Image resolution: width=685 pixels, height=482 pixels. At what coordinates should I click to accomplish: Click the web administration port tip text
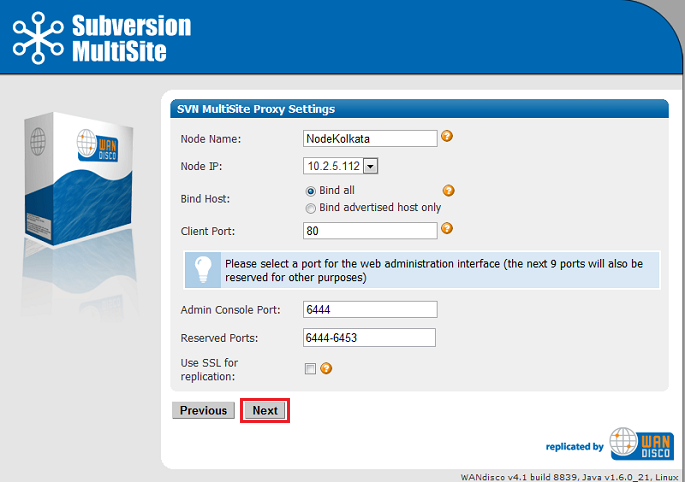(x=434, y=270)
